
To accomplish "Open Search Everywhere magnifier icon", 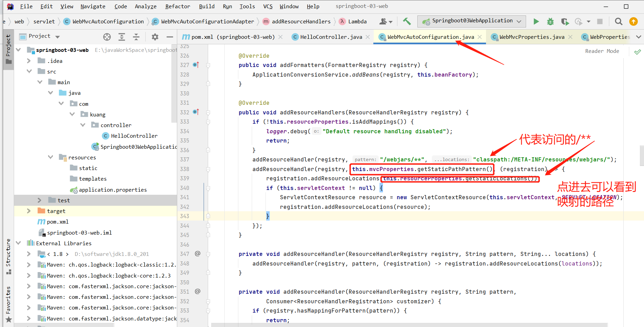I will 619,22.
